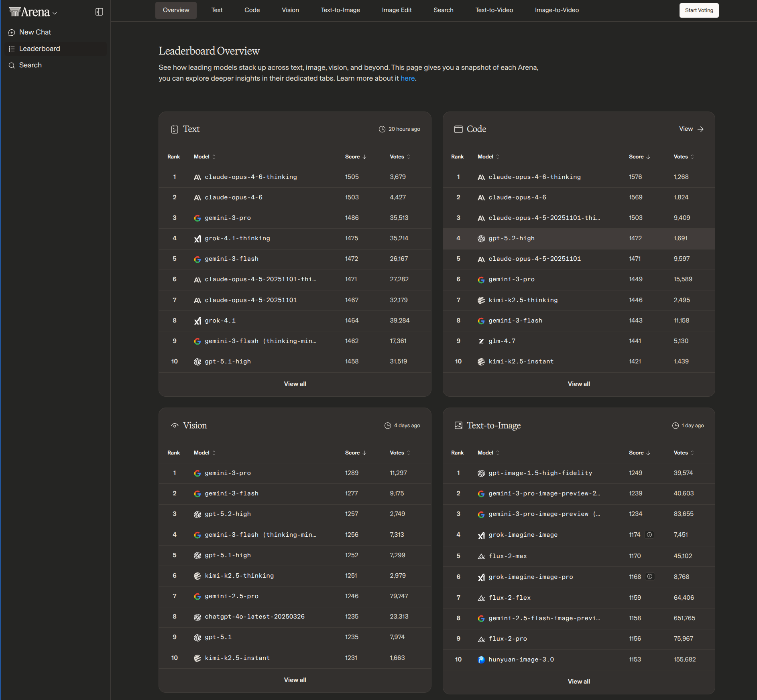This screenshot has width=757, height=700.
Task: Open the info icon next to grok-imagine-image score
Action: (649, 534)
